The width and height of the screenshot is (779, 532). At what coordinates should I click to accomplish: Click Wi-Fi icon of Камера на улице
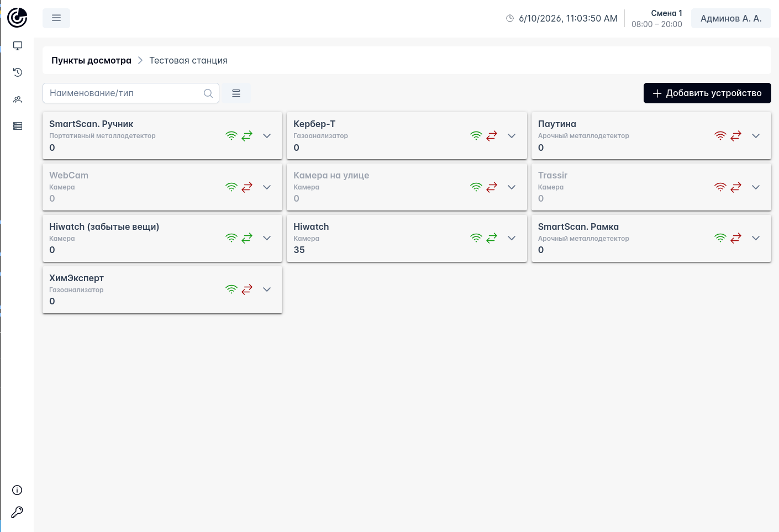coord(476,187)
